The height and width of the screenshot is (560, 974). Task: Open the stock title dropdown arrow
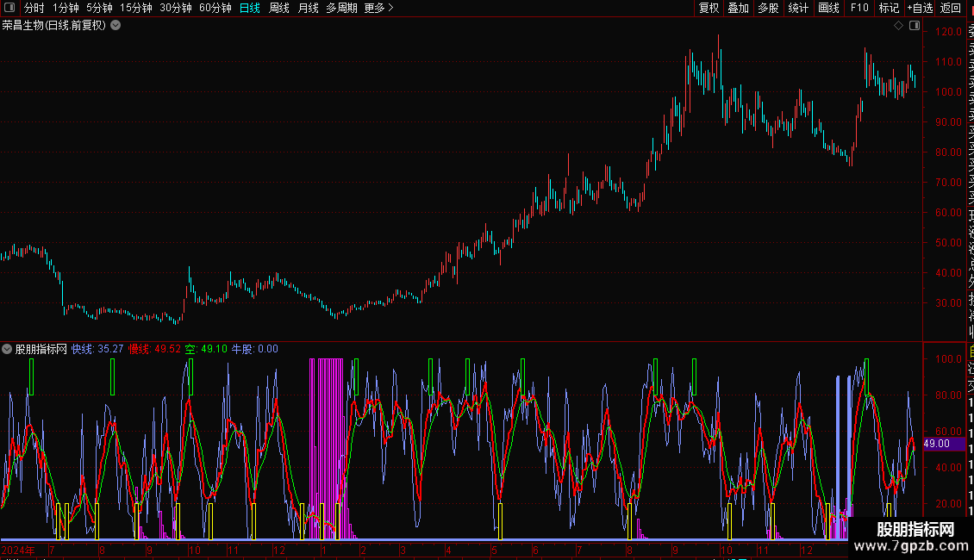pyautogui.click(x=116, y=26)
